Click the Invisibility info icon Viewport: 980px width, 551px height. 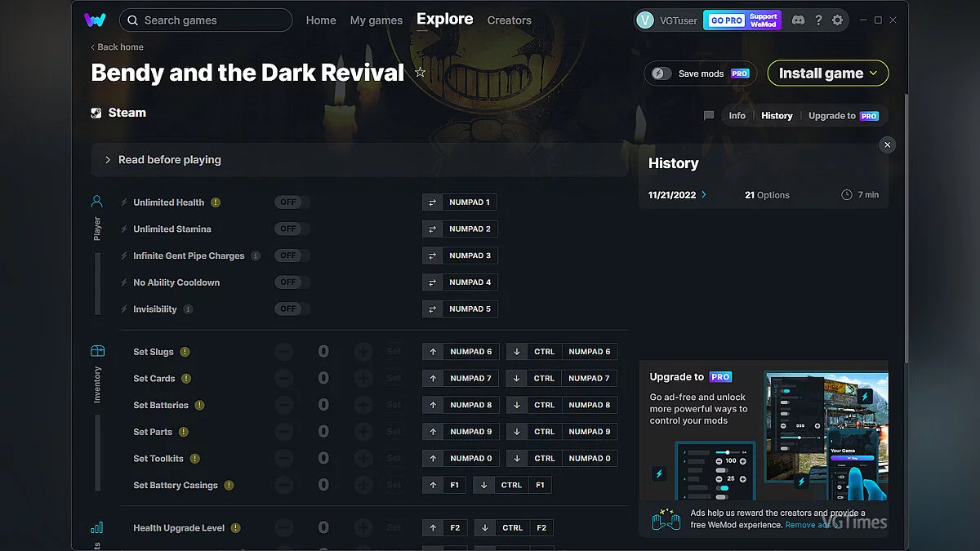[x=189, y=309]
